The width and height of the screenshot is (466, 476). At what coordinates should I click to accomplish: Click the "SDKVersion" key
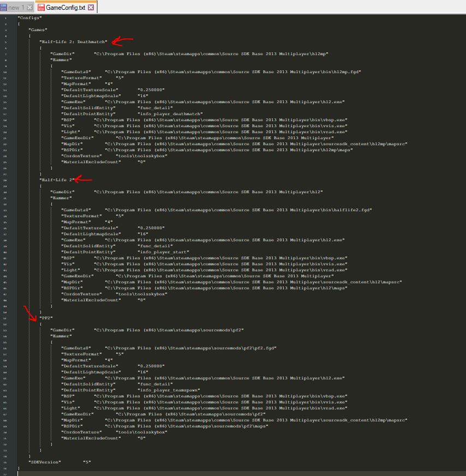[x=45, y=462]
